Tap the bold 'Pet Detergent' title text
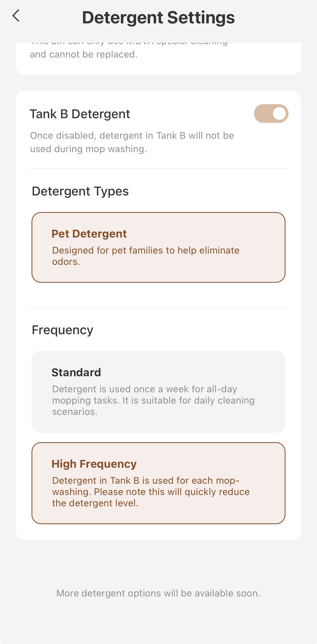317x644 pixels. coord(89,234)
